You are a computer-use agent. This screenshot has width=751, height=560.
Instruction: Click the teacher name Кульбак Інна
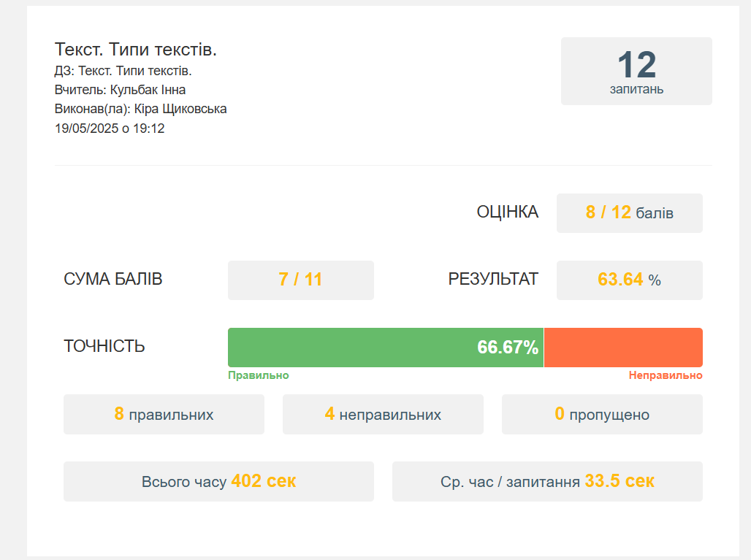tap(148, 90)
